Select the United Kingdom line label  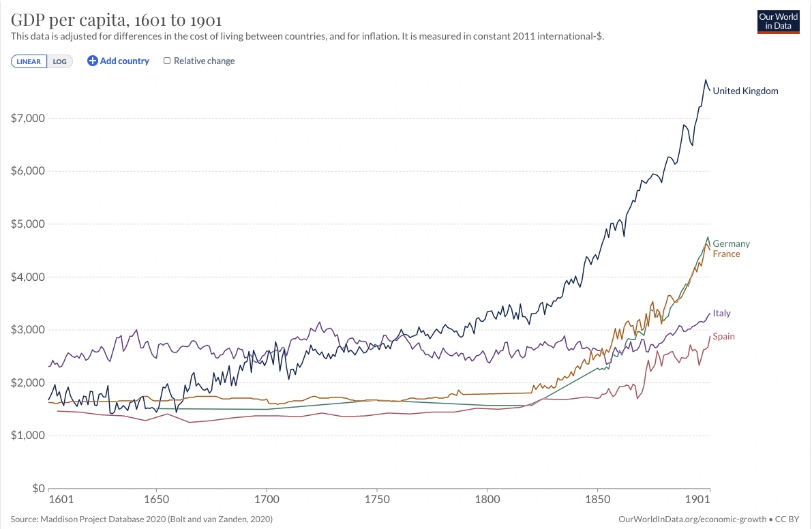(745, 91)
